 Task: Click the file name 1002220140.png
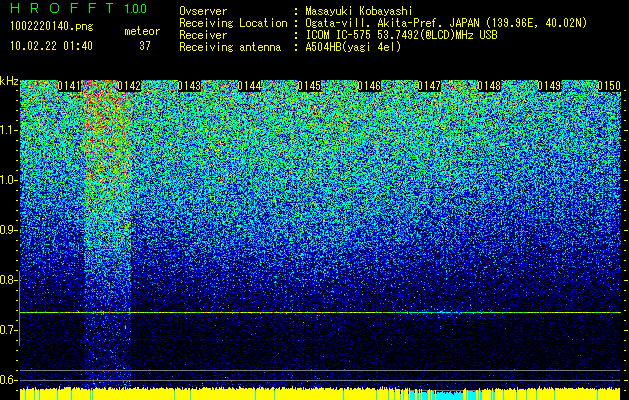point(52,27)
